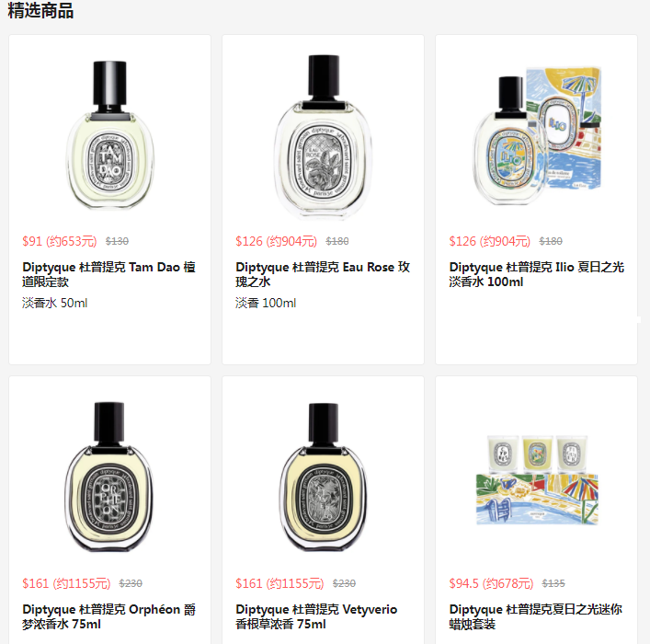Screen dimensions: 650x644
Task: Open the Tam Dao perfume bottle image
Action: tap(109, 134)
